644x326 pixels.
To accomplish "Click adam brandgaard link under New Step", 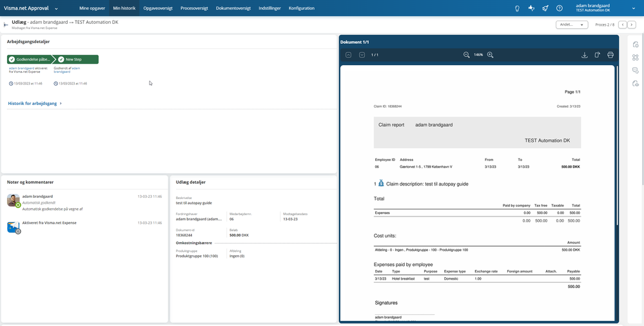I will click(x=67, y=70).
